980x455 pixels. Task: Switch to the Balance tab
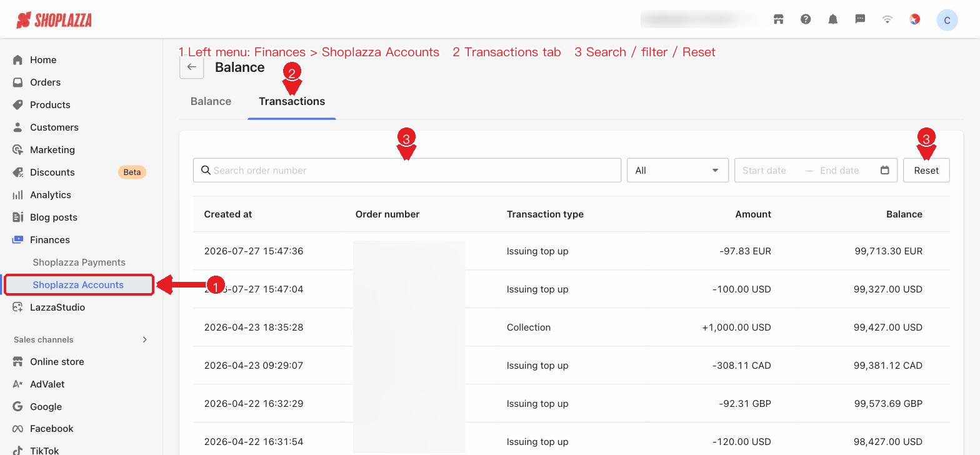tap(211, 101)
